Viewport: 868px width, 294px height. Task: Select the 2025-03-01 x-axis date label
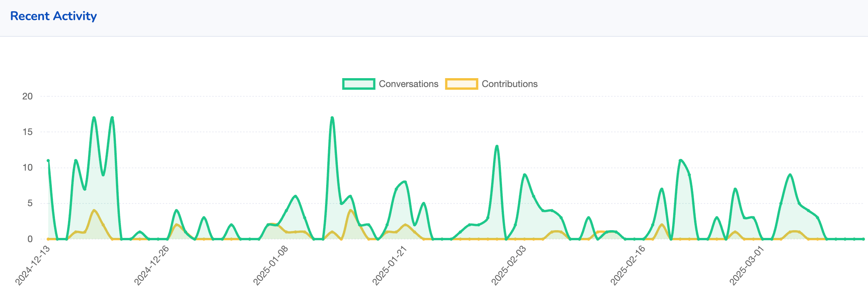click(747, 265)
